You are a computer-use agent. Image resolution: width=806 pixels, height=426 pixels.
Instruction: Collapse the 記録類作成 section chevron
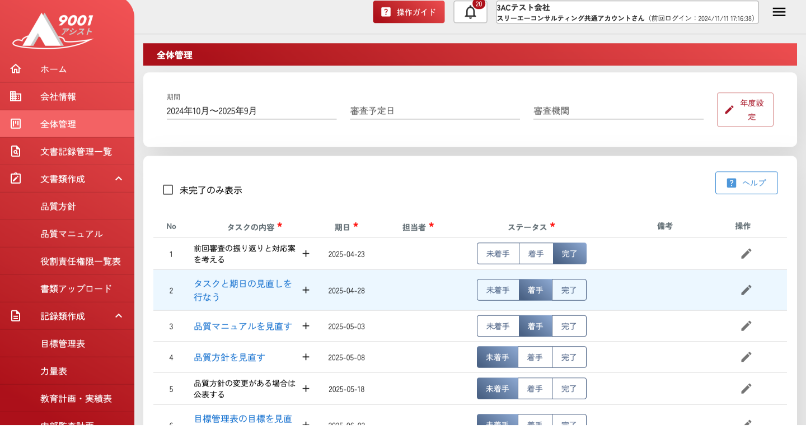point(119,316)
